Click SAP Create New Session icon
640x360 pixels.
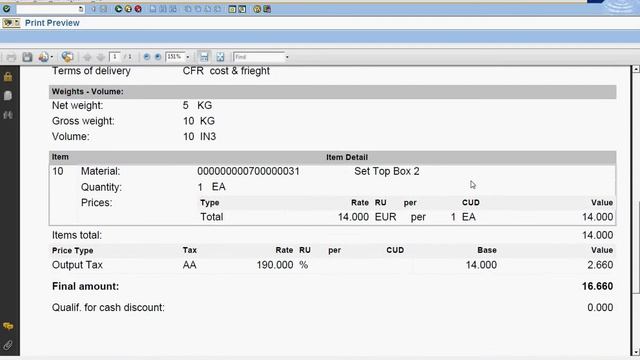tap(232, 9)
